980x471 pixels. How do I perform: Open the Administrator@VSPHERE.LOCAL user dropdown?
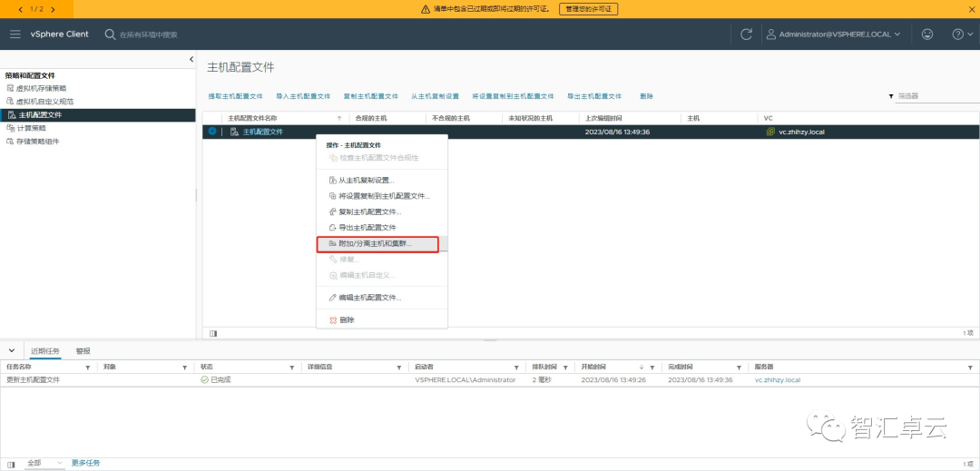tap(833, 34)
